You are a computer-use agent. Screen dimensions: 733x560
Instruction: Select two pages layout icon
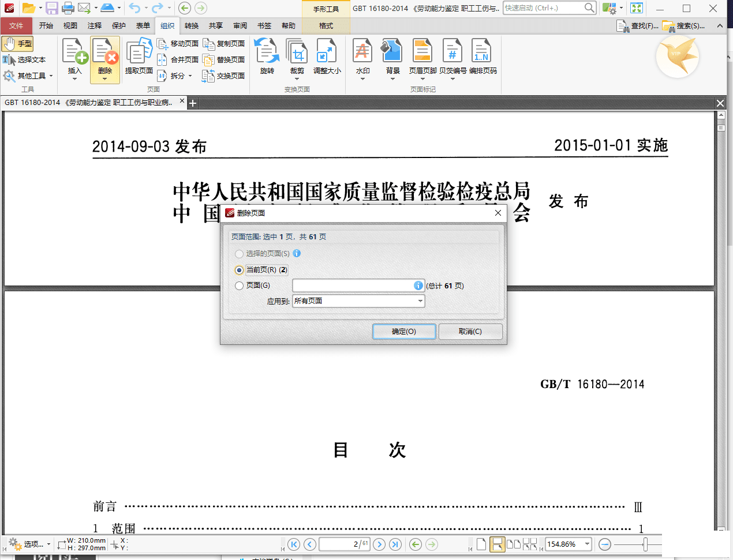click(x=514, y=544)
